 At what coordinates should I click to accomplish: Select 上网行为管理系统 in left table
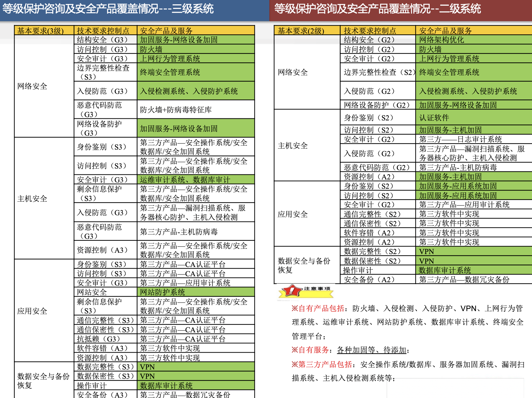[196, 59]
